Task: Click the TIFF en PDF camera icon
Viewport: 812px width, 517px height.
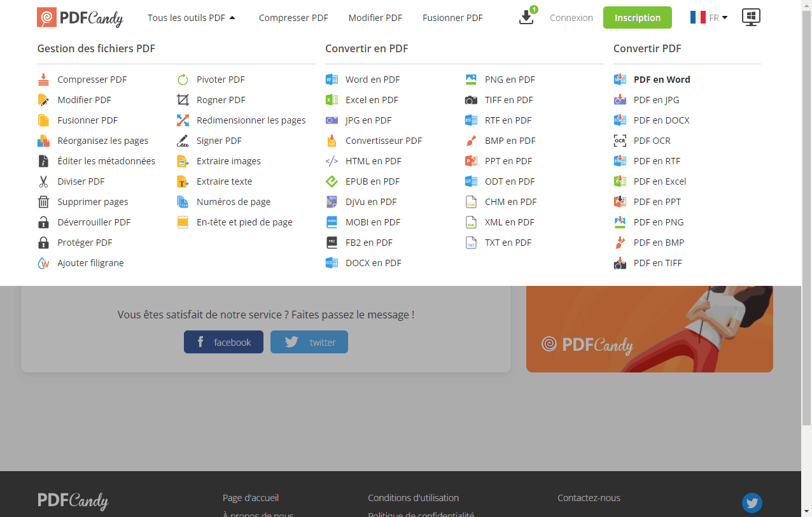Action: click(x=471, y=100)
